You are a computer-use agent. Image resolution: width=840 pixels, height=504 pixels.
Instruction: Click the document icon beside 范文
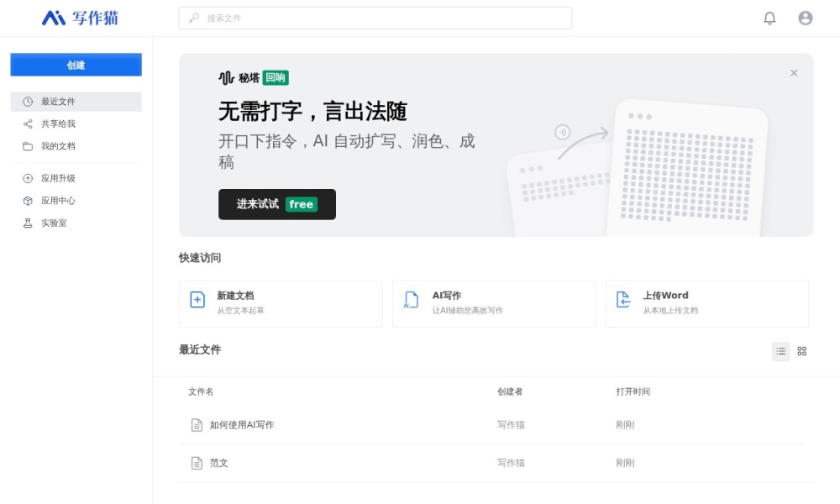click(197, 463)
